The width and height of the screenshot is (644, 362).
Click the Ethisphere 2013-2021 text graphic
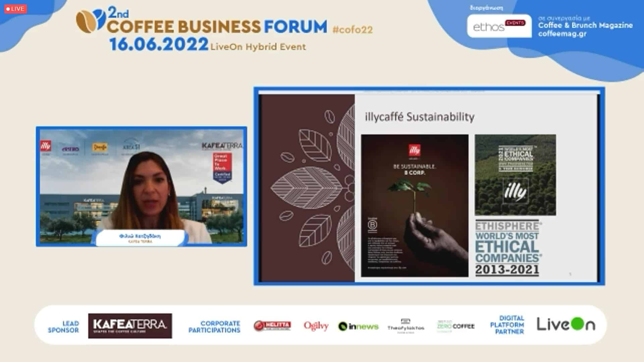coord(508,248)
